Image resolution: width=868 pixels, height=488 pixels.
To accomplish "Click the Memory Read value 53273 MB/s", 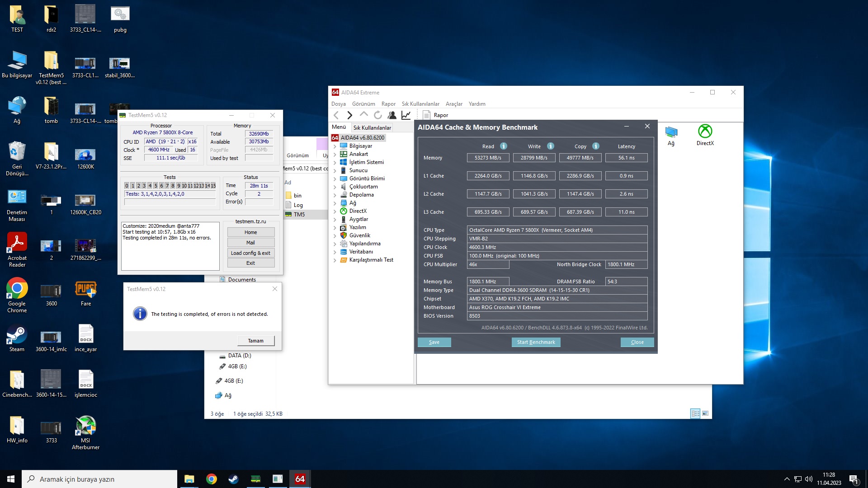I will point(488,158).
